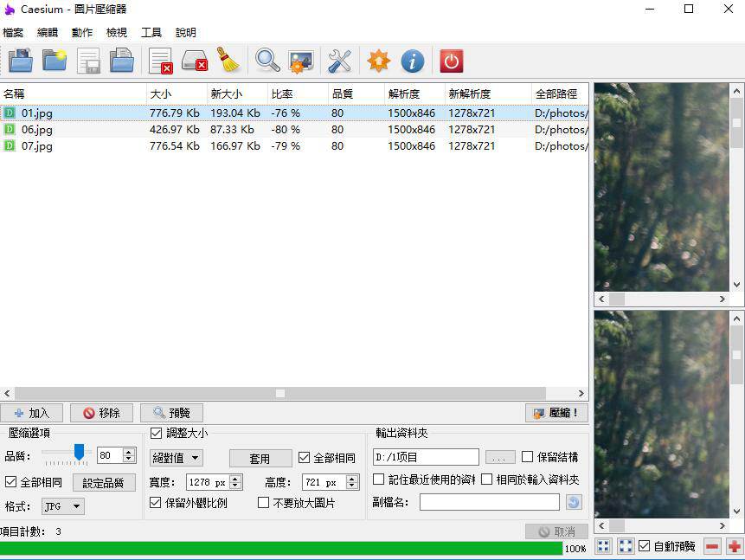Click the Add Pictures toolbar icon

point(21,61)
